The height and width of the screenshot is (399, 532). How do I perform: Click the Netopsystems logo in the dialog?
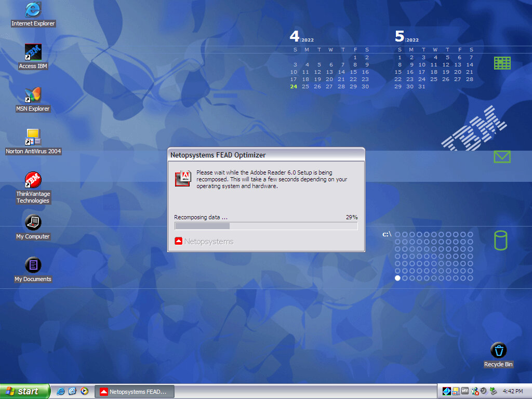tap(204, 242)
